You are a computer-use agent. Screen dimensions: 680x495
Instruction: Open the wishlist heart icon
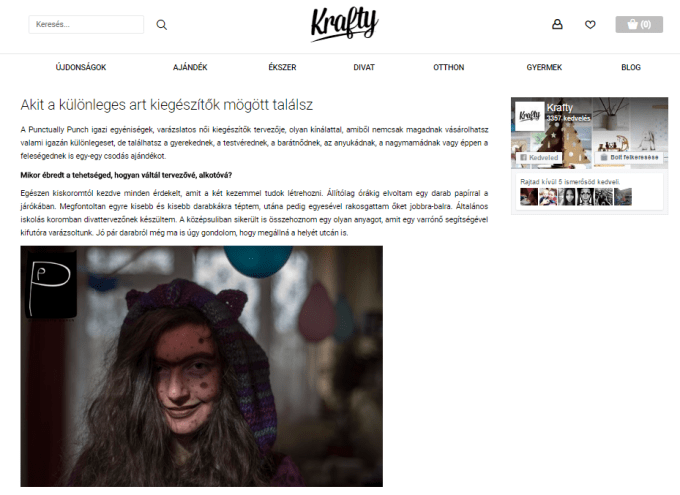[590, 25]
